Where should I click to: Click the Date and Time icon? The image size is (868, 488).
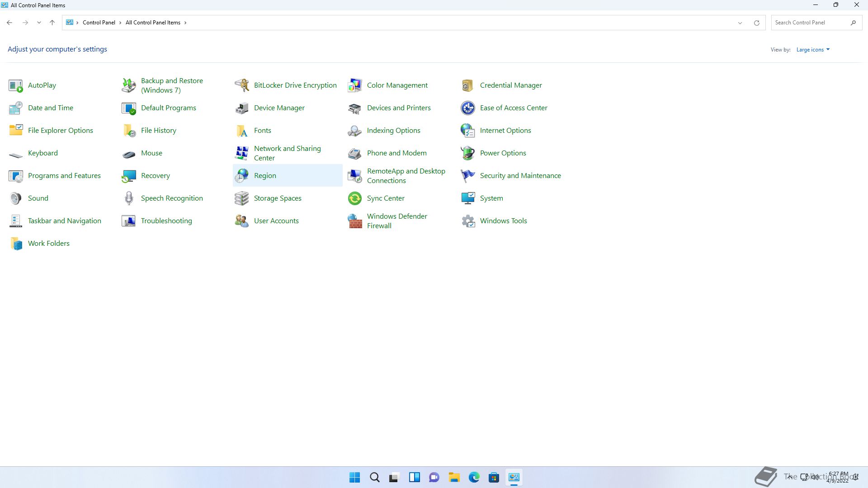(16, 108)
